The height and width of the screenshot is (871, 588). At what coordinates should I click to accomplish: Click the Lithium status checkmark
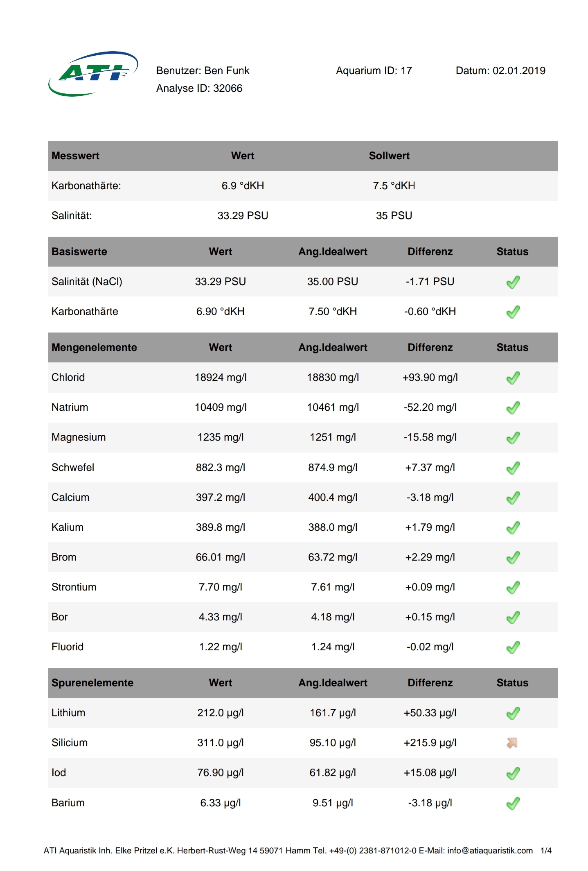pyautogui.click(x=513, y=713)
